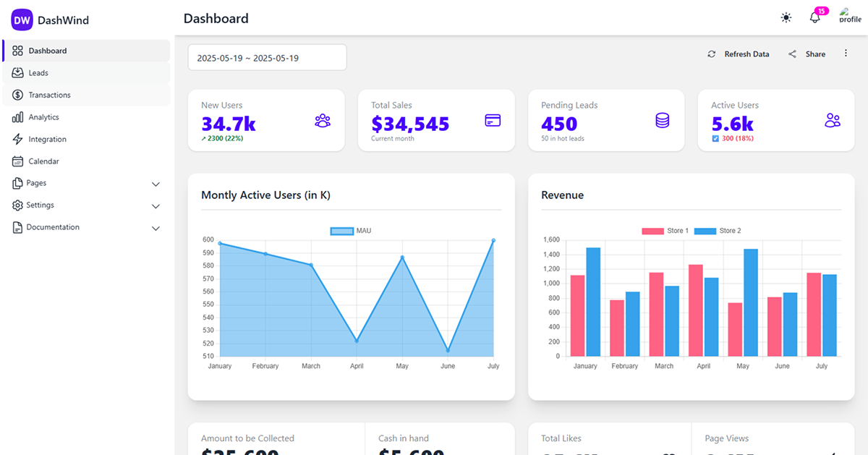Click the checkbox mark beside 300 (18%)
The width and height of the screenshot is (868, 455).
click(715, 138)
